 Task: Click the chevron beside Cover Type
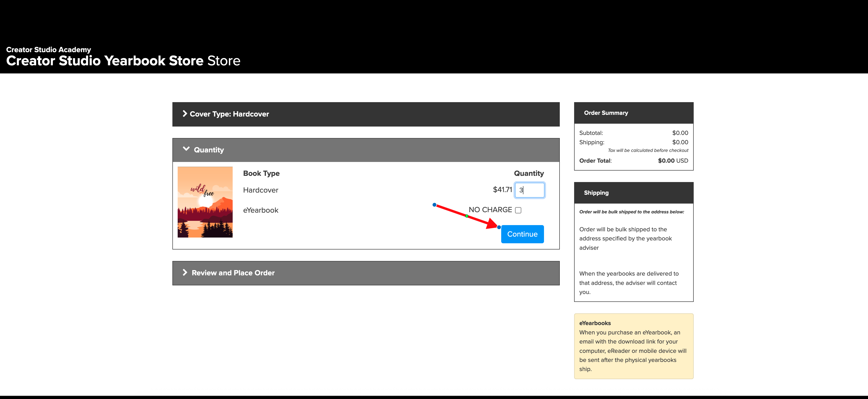tap(185, 114)
